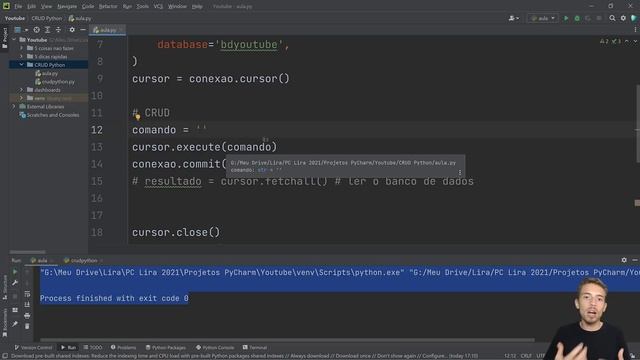Expand the venv folder
640x360 pixels.
click(22, 98)
